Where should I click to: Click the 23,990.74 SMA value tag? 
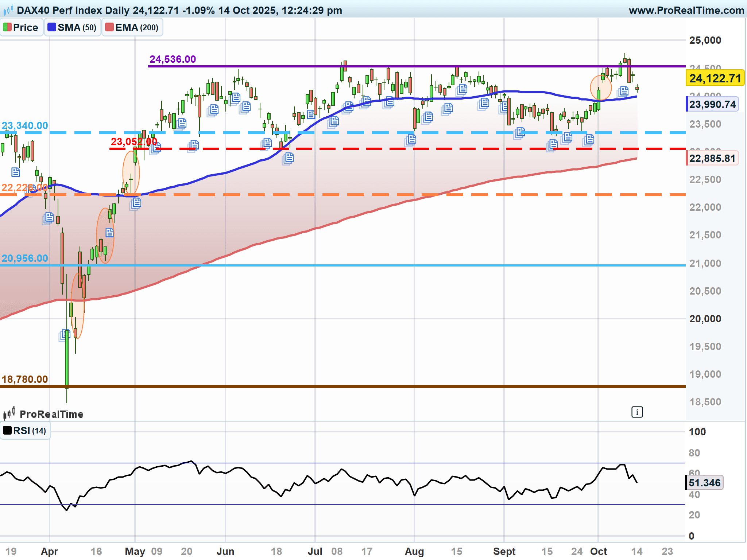[712, 105]
